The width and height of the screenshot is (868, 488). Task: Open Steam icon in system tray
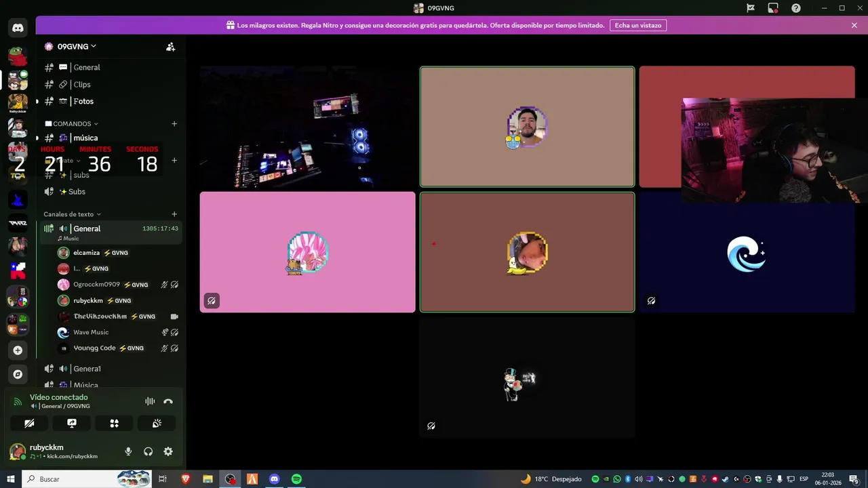(x=726, y=479)
